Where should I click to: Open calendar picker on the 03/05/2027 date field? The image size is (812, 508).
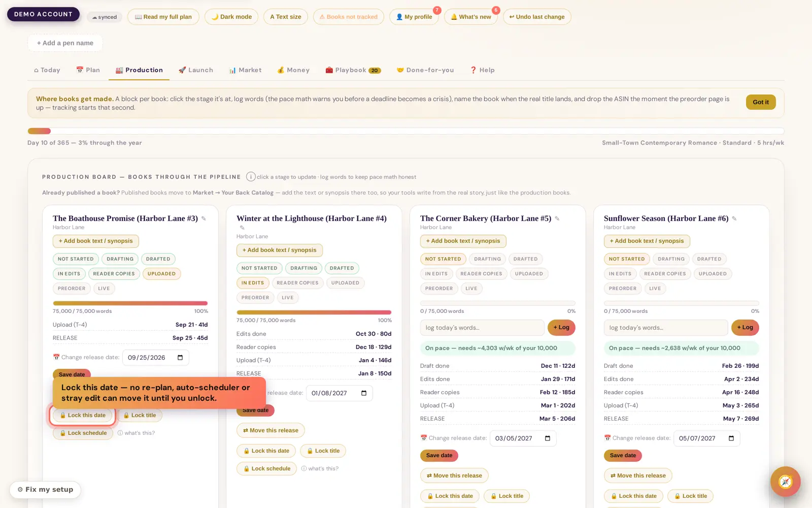(548, 438)
